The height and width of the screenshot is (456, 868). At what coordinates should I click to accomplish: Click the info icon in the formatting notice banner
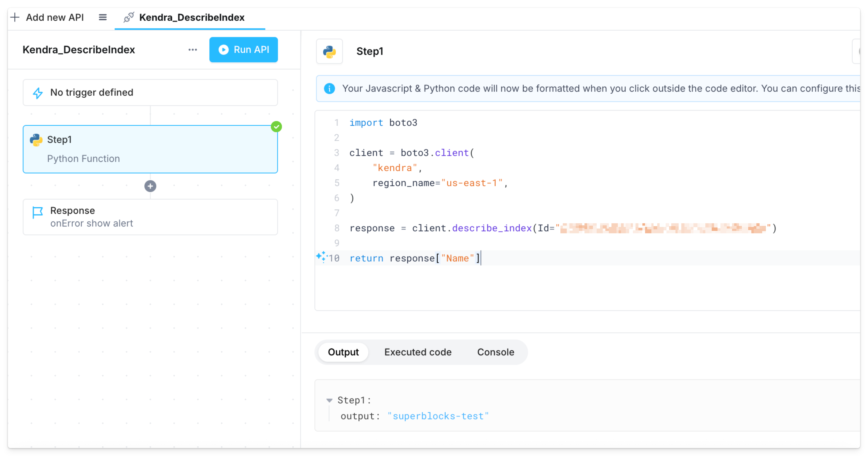[x=329, y=88]
